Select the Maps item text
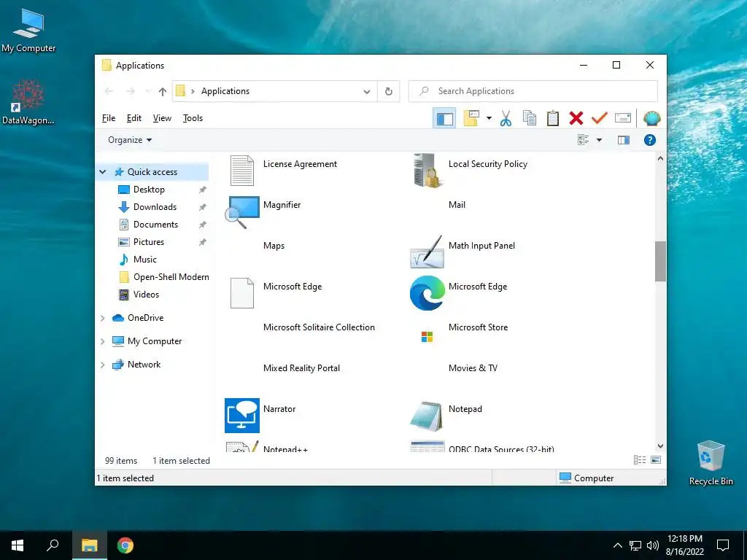The height and width of the screenshot is (560, 747). [274, 246]
